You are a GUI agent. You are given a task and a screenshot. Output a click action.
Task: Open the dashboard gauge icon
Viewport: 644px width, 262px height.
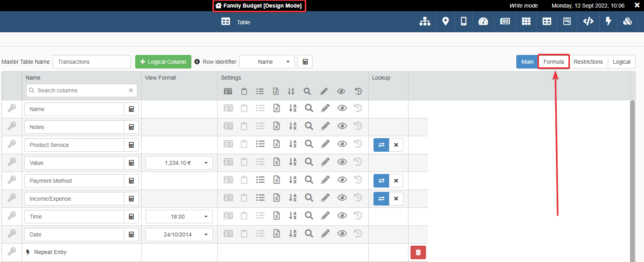tap(483, 22)
